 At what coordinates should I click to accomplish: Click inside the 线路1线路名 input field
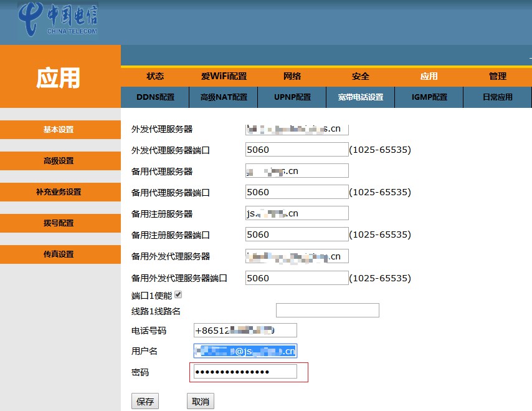[x=327, y=310]
